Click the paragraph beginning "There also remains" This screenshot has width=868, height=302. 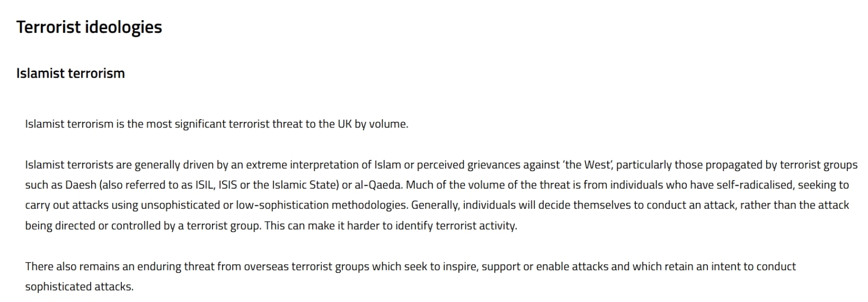click(x=410, y=276)
